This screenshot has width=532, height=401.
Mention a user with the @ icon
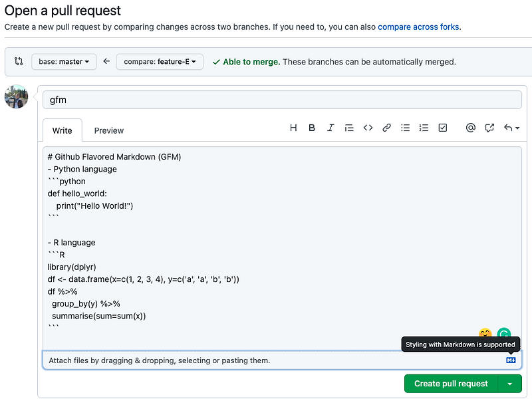[x=471, y=128]
